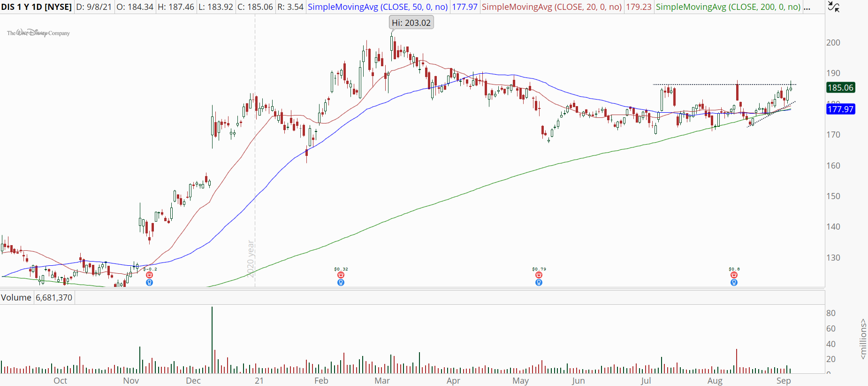Open the 50-period SimpleMovingAvg study label
868x386 pixels.
378,7
